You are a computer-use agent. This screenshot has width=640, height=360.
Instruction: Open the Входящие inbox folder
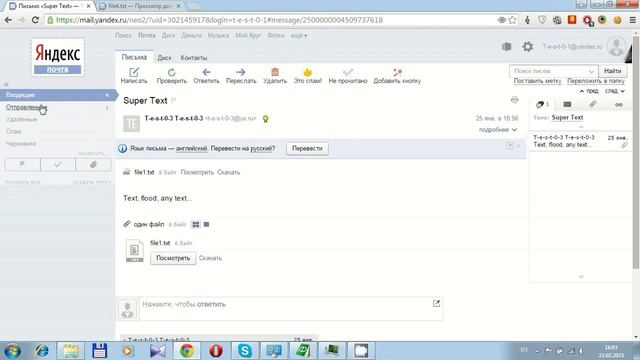coord(58,95)
